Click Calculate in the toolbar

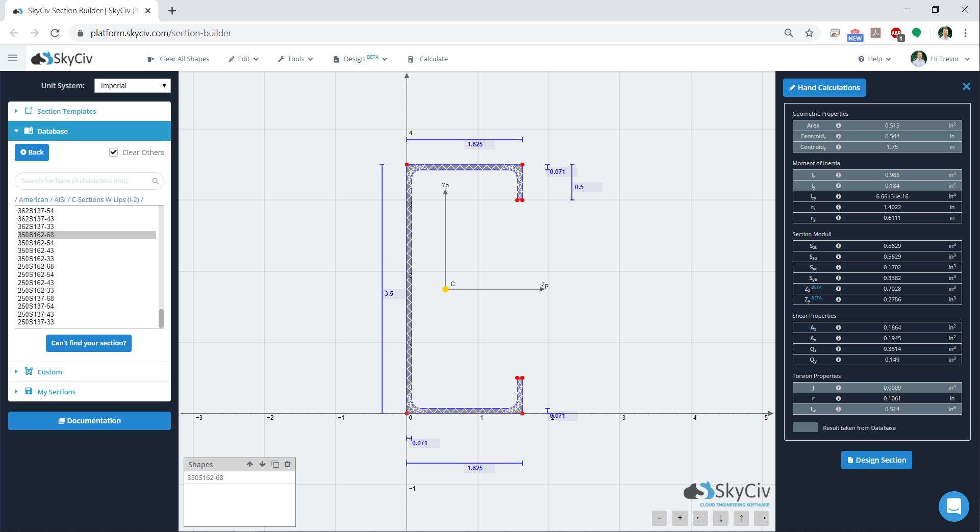click(x=428, y=59)
